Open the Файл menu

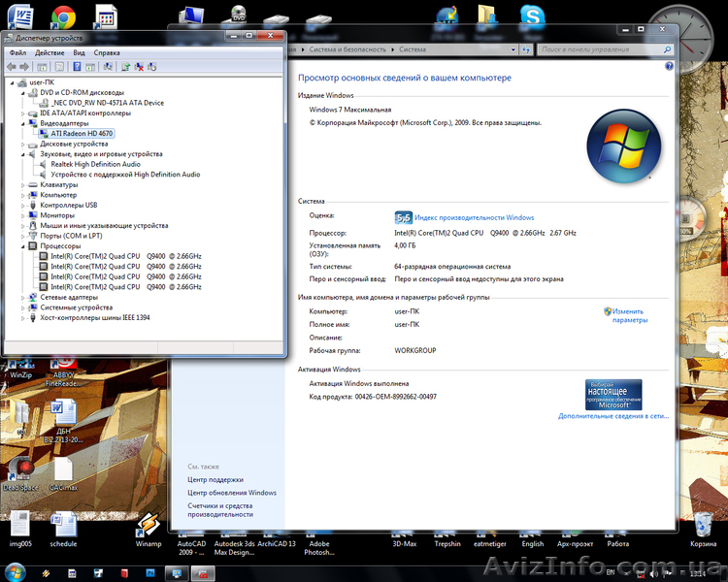(17, 52)
